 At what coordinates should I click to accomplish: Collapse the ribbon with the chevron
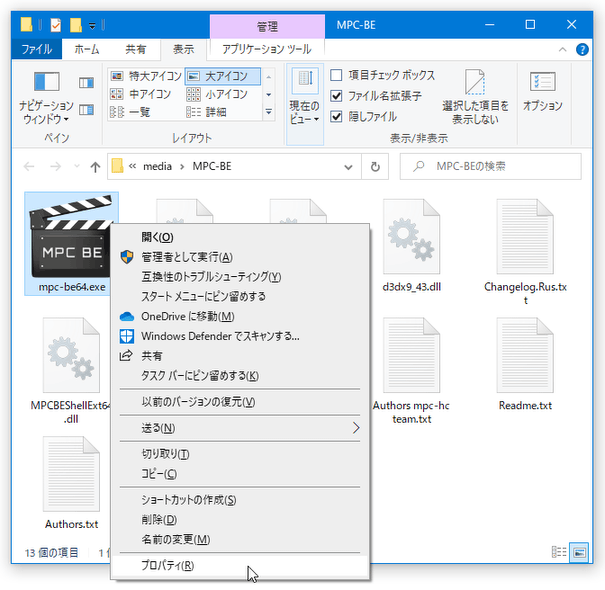[x=563, y=49]
